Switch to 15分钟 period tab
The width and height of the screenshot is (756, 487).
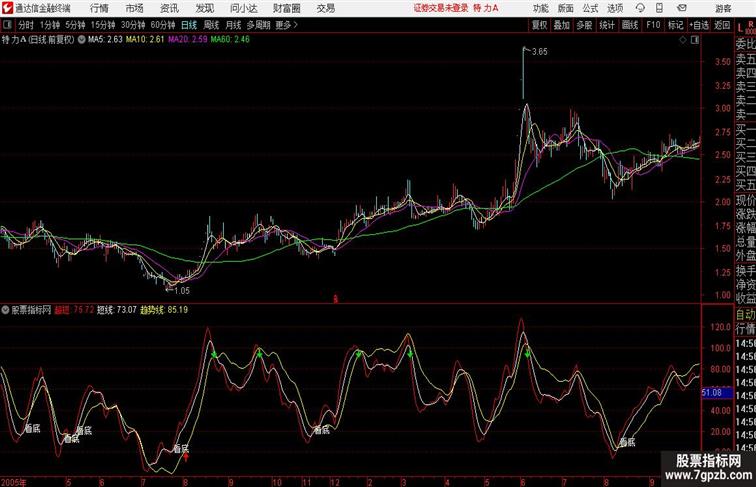tap(103, 25)
